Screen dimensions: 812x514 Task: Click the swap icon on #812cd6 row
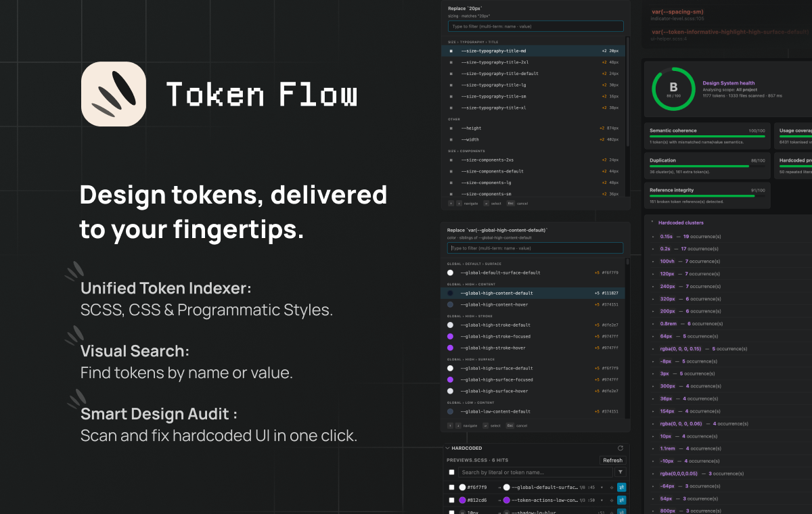coord(622,500)
